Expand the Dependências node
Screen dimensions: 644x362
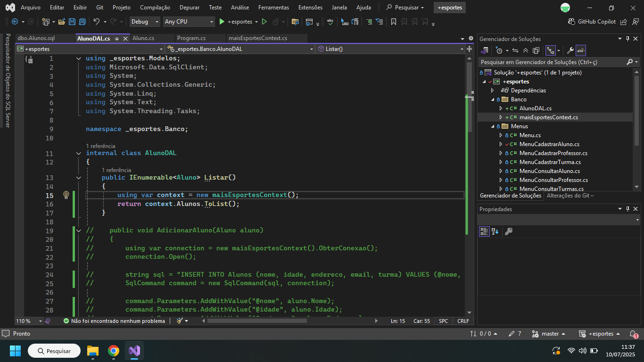coord(492,90)
